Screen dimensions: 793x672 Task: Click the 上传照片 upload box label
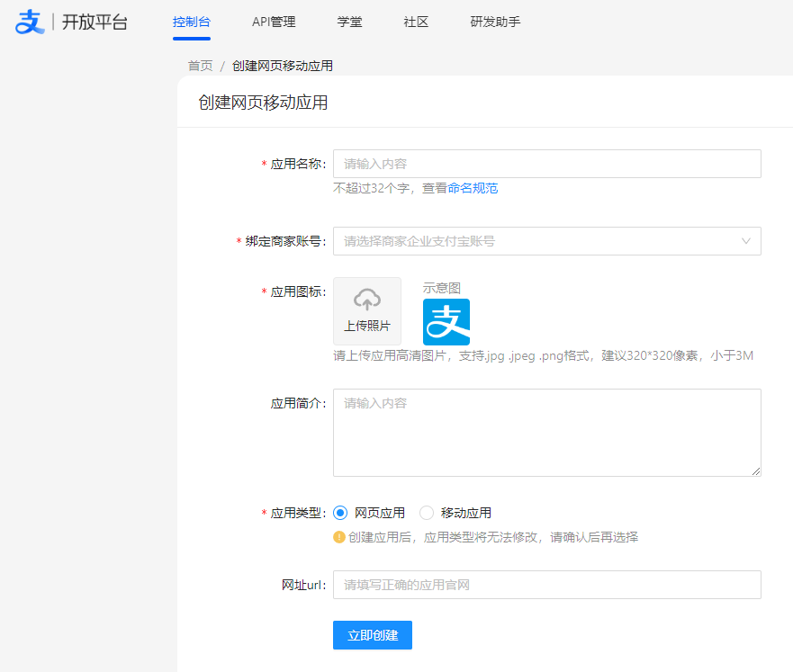tap(367, 326)
